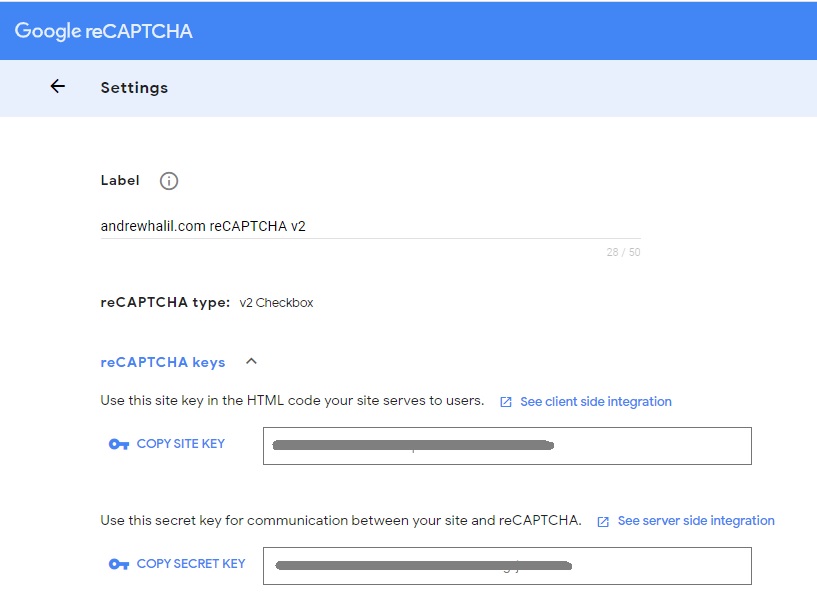Open See server side integration link

pyautogui.click(x=696, y=521)
